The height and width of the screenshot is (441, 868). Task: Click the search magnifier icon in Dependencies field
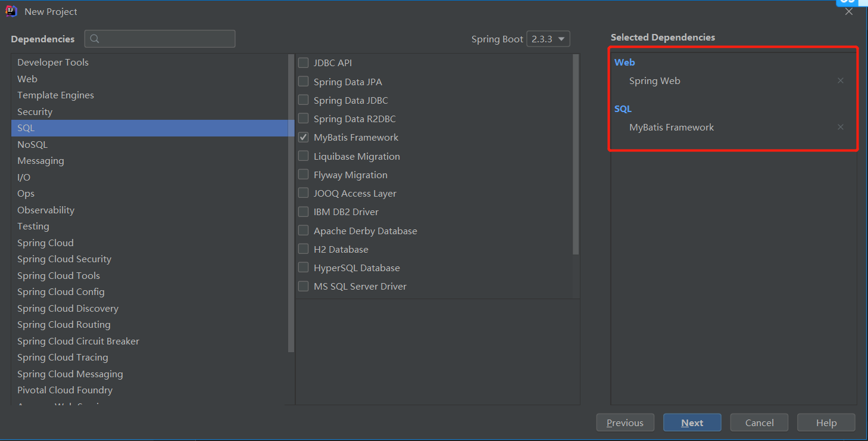tap(95, 39)
